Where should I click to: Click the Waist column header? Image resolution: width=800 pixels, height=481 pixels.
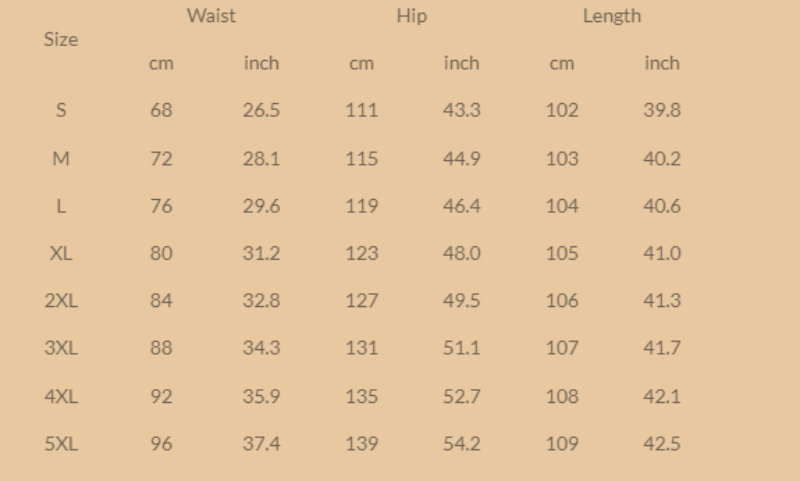211,16
